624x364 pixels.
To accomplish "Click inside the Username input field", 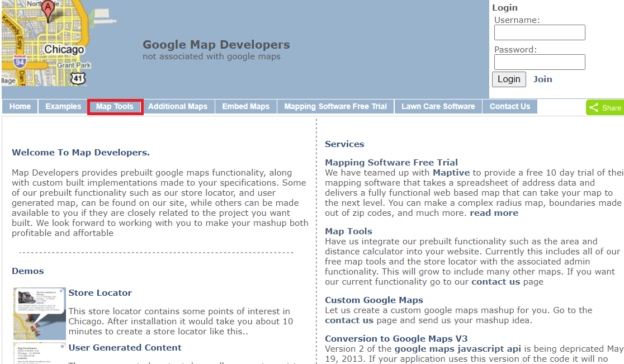I will pyautogui.click(x=539, y=32).
